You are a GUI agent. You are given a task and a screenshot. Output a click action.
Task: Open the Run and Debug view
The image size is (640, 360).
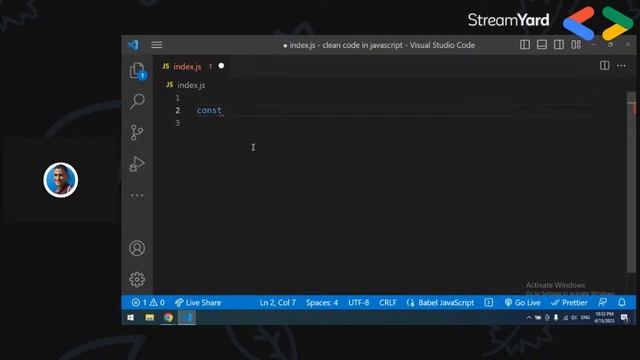(137, 164)
